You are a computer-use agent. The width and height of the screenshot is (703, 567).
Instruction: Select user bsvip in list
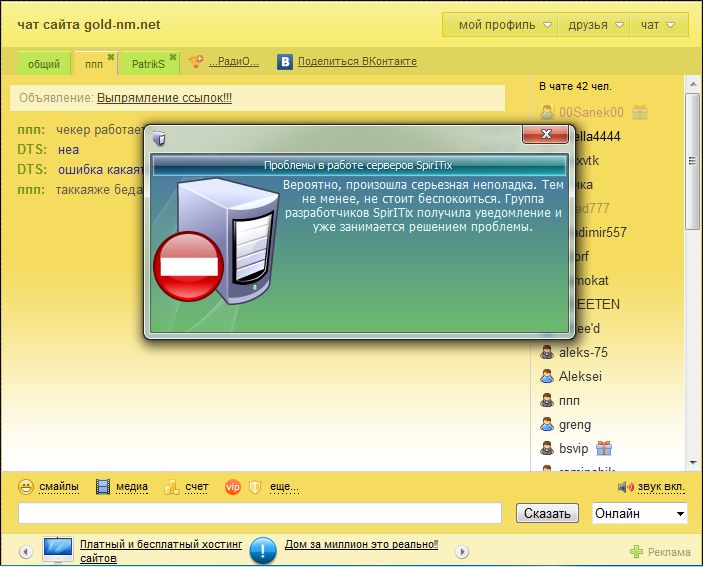(573, 448)
